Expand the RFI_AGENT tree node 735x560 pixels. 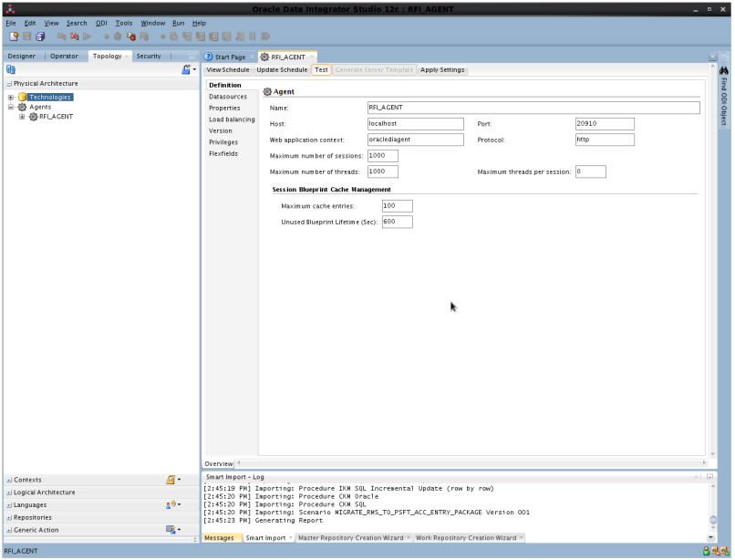(22, 117)
